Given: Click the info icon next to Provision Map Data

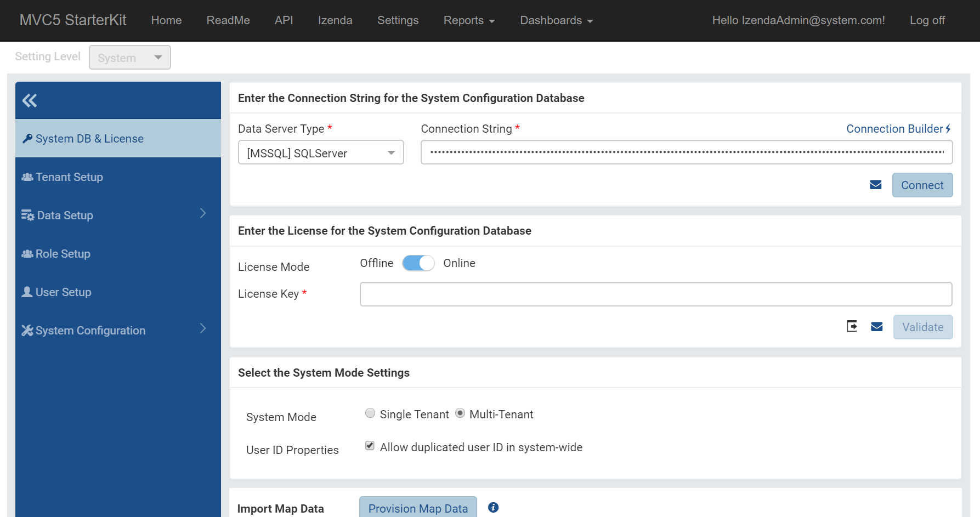Looking at the screenshot, I should pyautogui.click(x=494, y=507).
